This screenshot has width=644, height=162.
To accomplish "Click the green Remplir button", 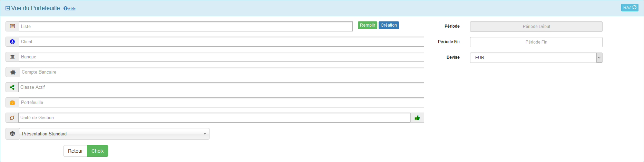I will click(367, 25).
